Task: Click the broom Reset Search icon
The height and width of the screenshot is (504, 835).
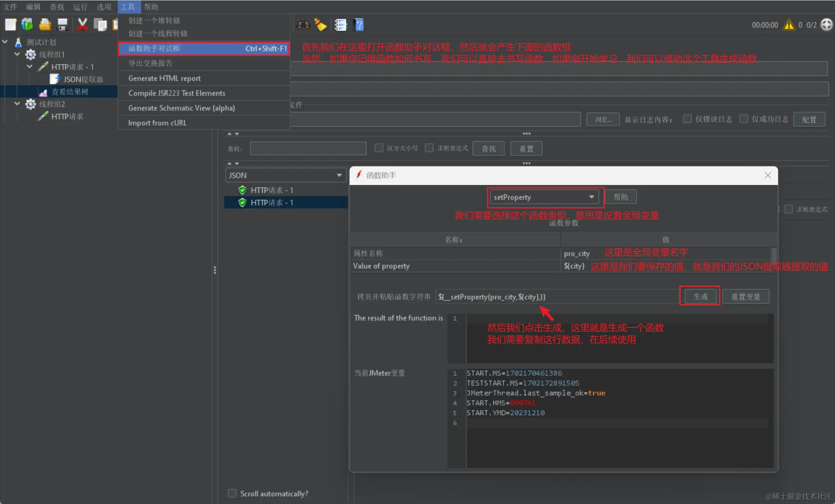Action: (x=320, y=25)
